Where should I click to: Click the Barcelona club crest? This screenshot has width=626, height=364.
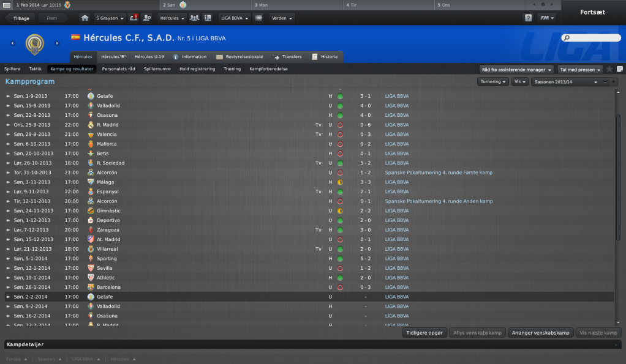91,287
